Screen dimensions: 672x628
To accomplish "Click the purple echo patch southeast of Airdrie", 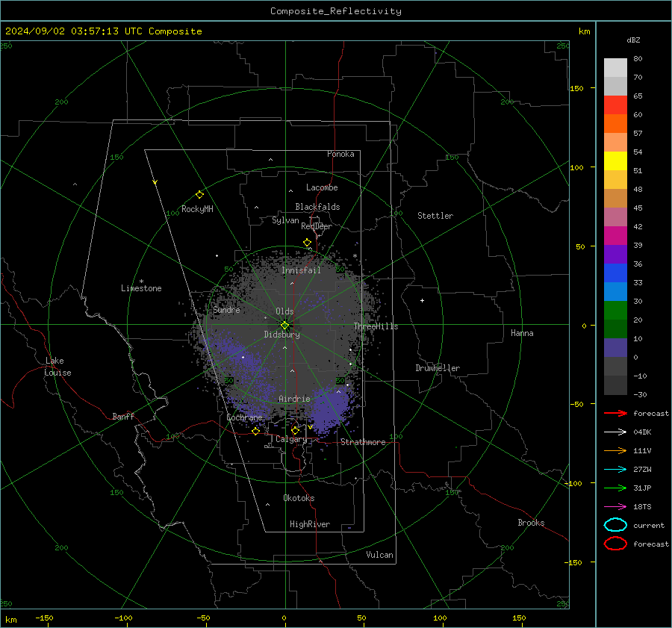I will pyautogui.click(x=328, y=409).
